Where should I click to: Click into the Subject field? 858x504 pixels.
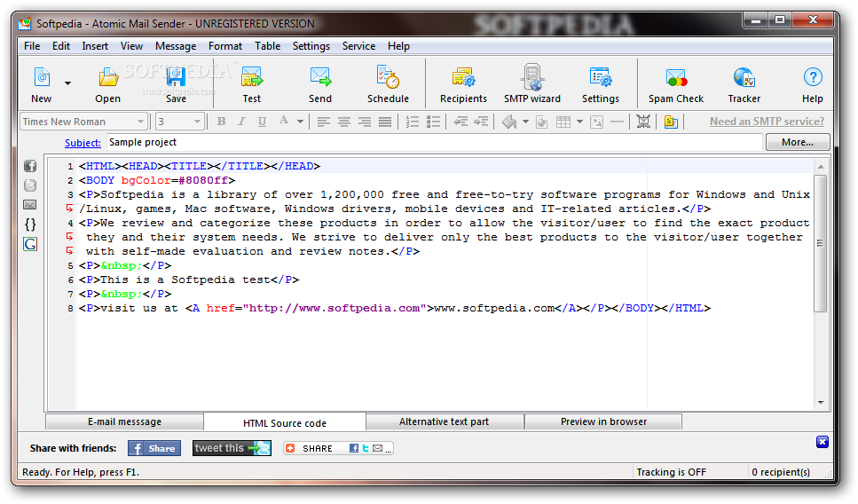[x=434, y=142]
